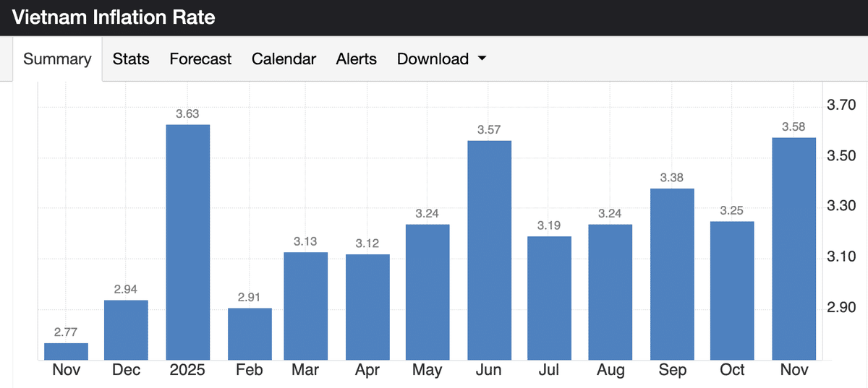Click the June bar showing 3.57
The width and height of the screenshot is (868, 388).
click(490, 250)
